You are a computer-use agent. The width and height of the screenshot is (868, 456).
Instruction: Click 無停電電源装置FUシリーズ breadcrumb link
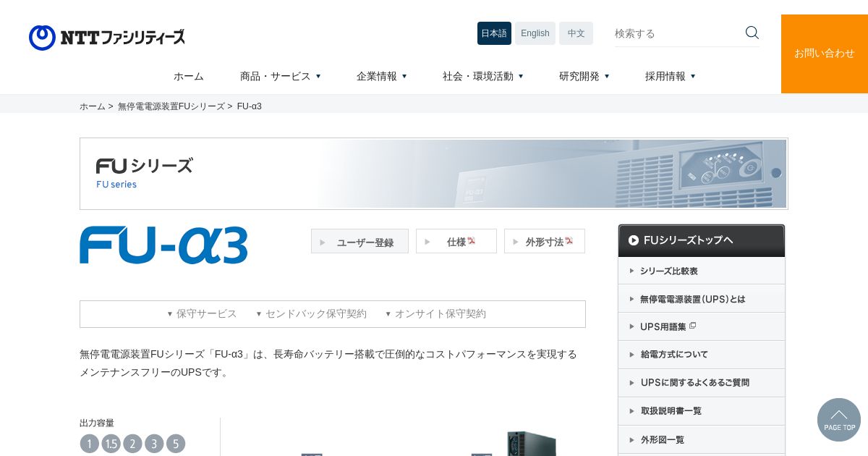[x=171, y=106]
